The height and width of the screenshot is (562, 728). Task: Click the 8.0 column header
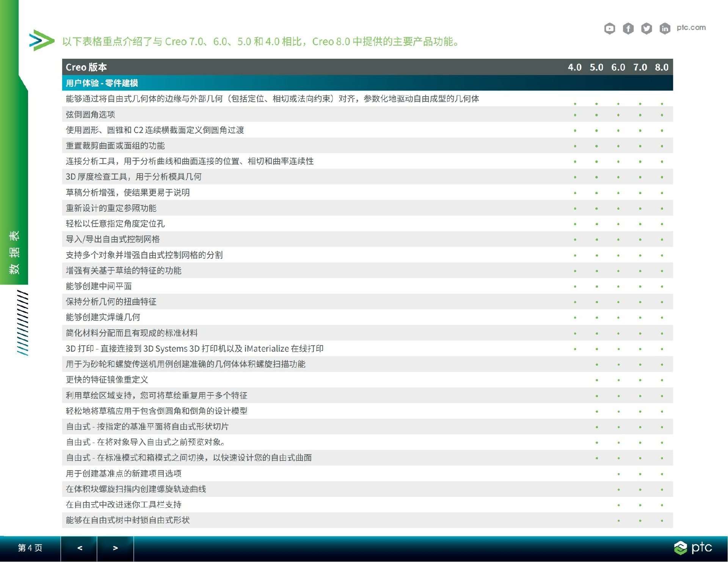[662, 67]
